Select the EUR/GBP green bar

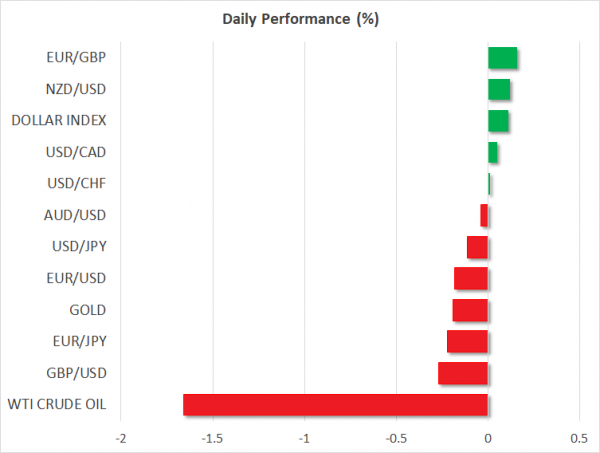coord(502,58)
